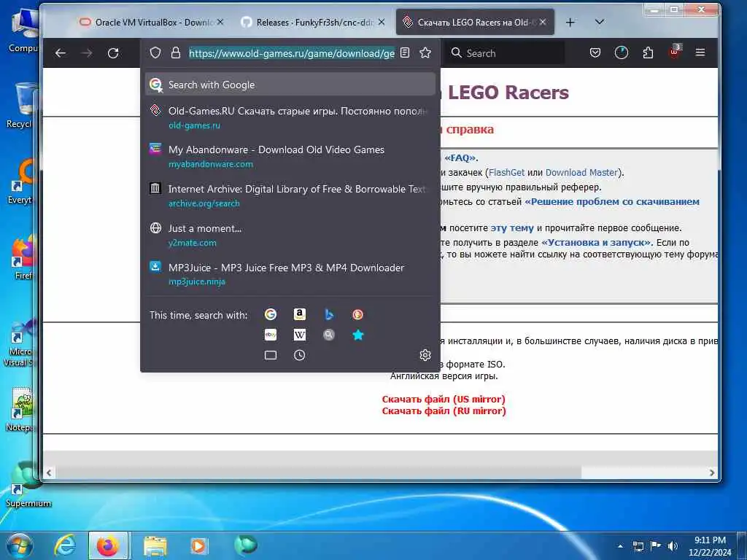The image size is (747, 560).
Task: Open the uBlock extension icon with badge
Action: coord(675,52)
